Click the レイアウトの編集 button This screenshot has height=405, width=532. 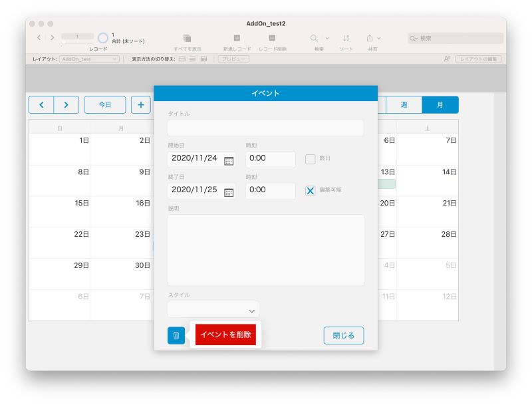click(478, 59)
